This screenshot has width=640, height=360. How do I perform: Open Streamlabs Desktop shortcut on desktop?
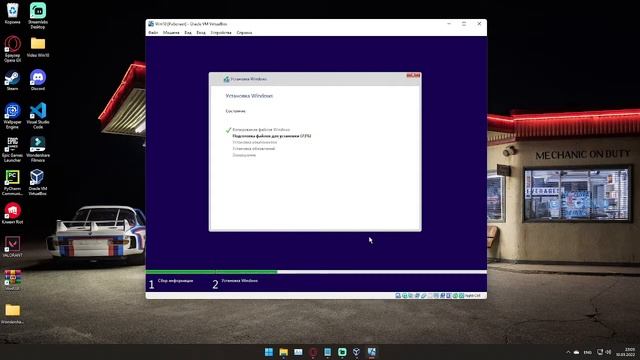click(x=38, y=16)
